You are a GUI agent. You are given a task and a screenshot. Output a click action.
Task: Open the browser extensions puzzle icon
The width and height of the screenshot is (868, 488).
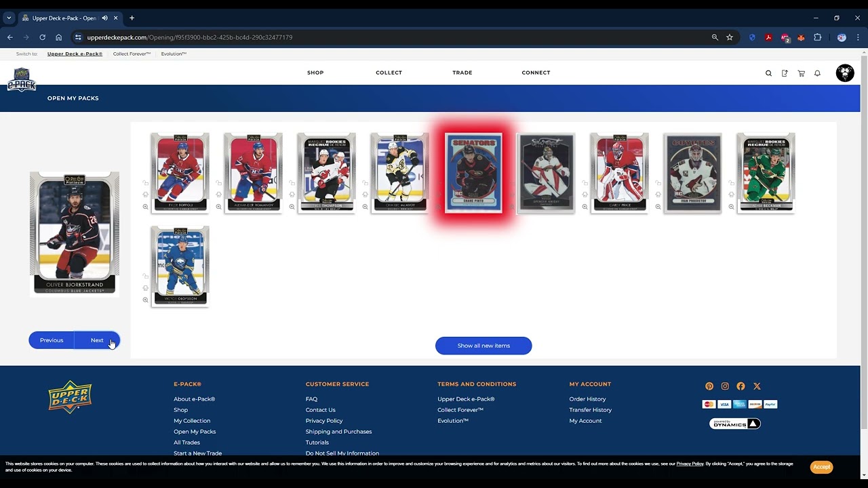(817, 37)
